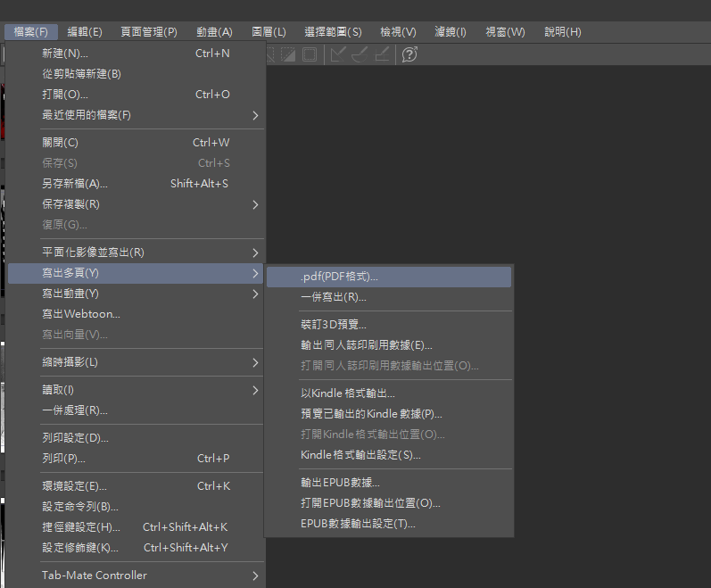Choose 一併寫出 from the submenu

334,297
